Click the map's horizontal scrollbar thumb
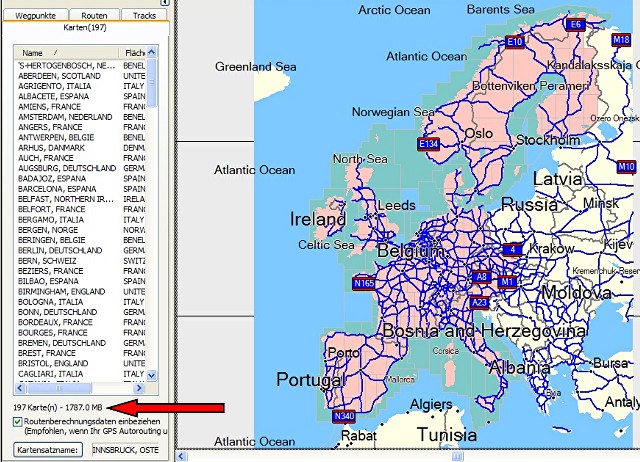Image resolution: width=640 pixels, height=462 pixels. (x=457, y=456)
